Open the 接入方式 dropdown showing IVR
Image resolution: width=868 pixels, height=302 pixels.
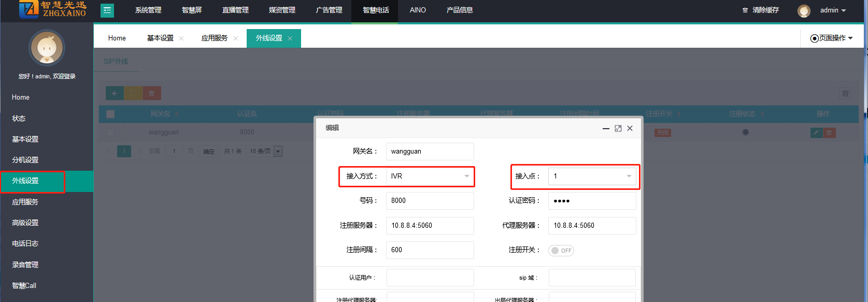coord(430,176)
